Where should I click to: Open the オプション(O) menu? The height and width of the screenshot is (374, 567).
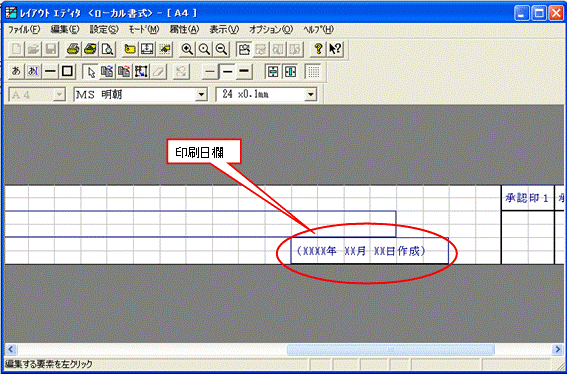tap(271, 30)
